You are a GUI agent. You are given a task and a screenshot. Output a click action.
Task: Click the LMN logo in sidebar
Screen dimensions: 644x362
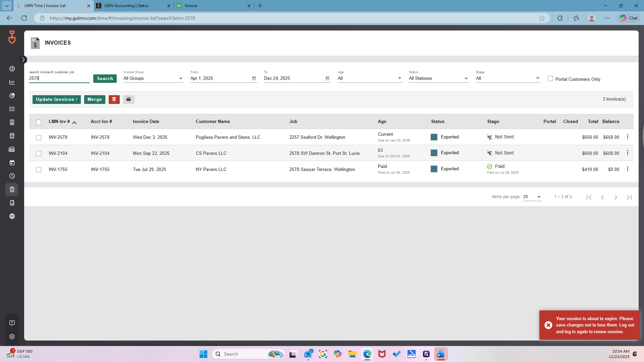[12, 37]
